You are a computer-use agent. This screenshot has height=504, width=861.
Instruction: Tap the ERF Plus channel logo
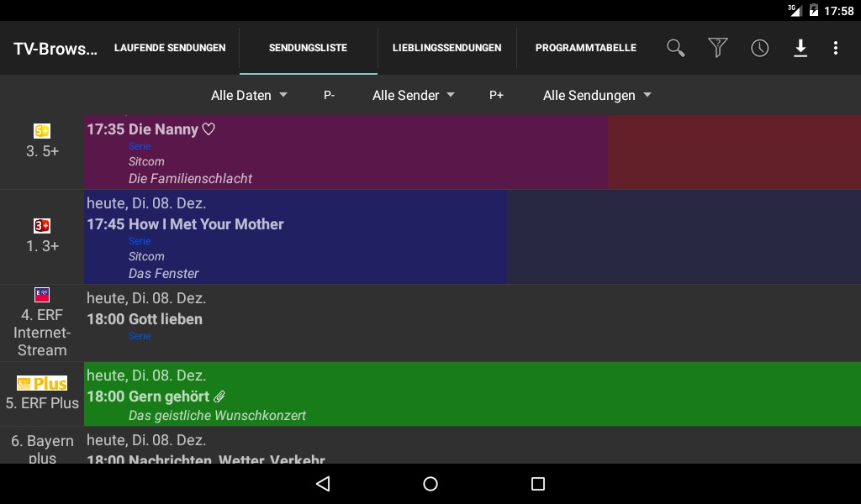[x=42, y=383]
